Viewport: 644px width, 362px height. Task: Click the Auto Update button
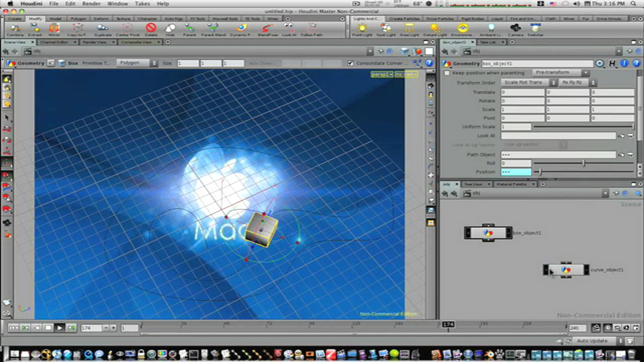[x=592, y=341]
